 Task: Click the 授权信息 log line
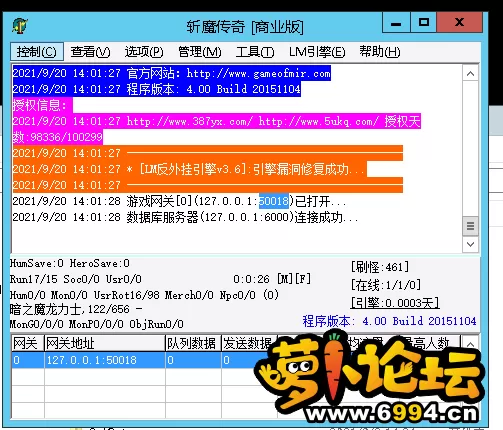tap(42, 105)
